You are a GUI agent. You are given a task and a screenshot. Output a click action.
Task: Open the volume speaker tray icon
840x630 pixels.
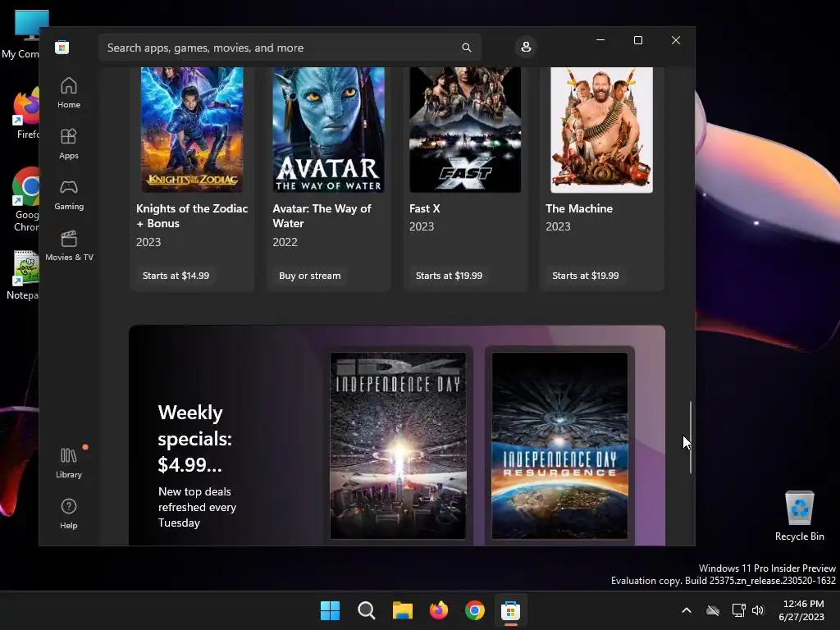click(x=758, y=610)
